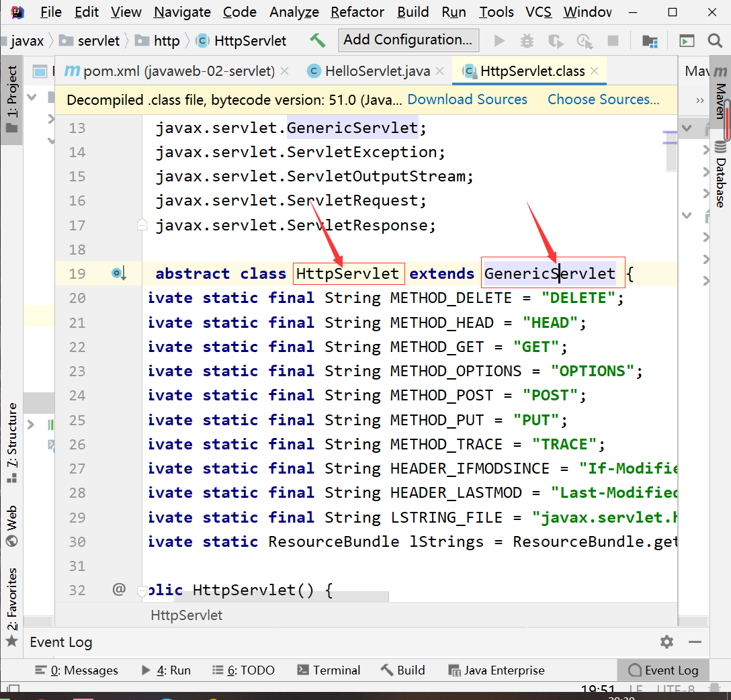Click the Choose Sources link

[603, 99]
